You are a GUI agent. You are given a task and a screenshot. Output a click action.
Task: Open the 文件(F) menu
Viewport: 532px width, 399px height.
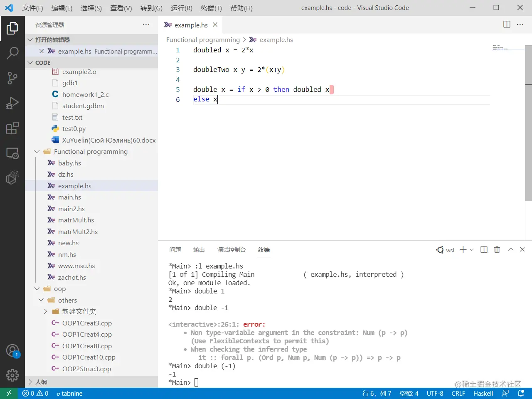click(32, 8)
